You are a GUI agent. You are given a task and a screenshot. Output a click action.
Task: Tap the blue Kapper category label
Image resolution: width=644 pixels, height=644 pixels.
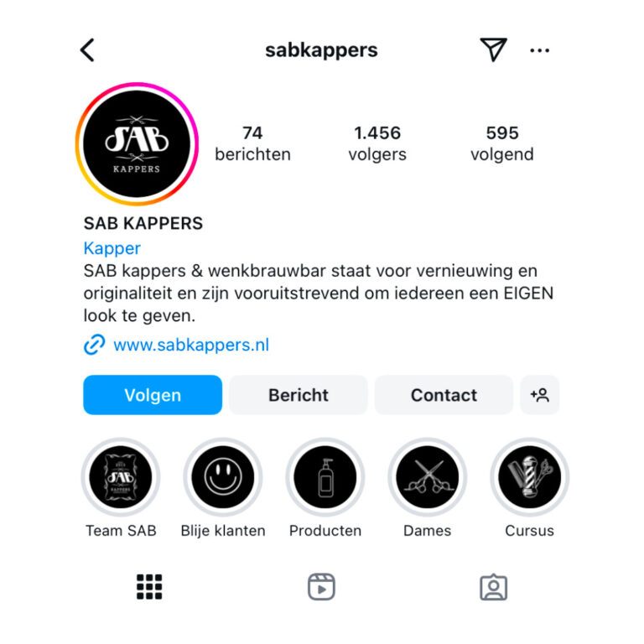coord(112,248)
